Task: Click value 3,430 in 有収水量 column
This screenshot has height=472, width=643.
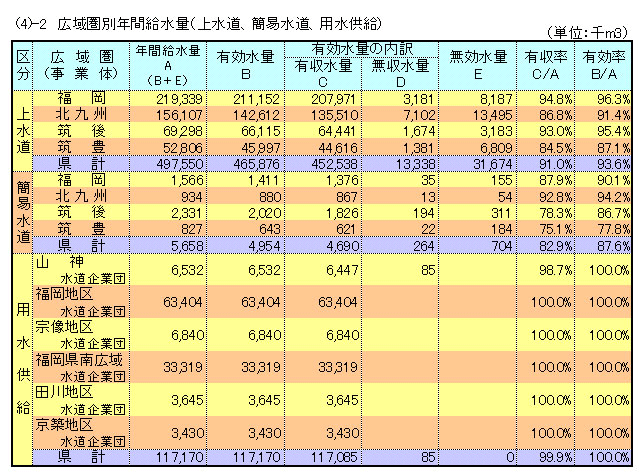Action: 342,433
